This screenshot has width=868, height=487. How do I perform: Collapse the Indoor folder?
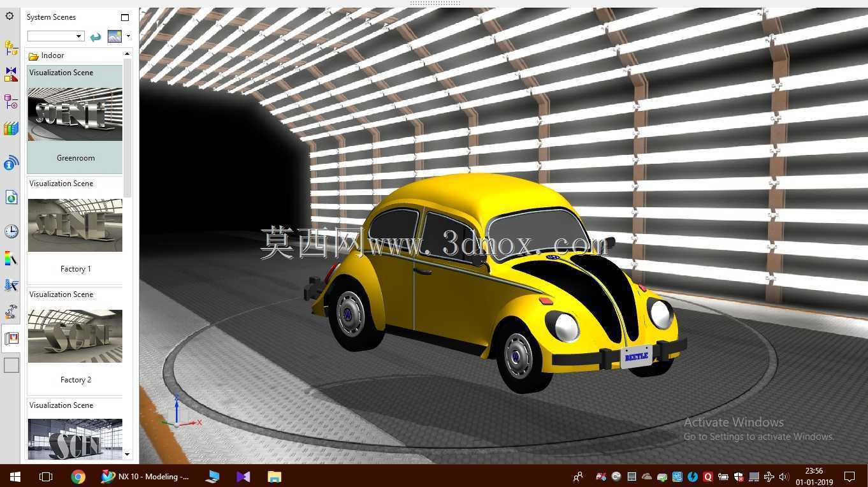34,56
